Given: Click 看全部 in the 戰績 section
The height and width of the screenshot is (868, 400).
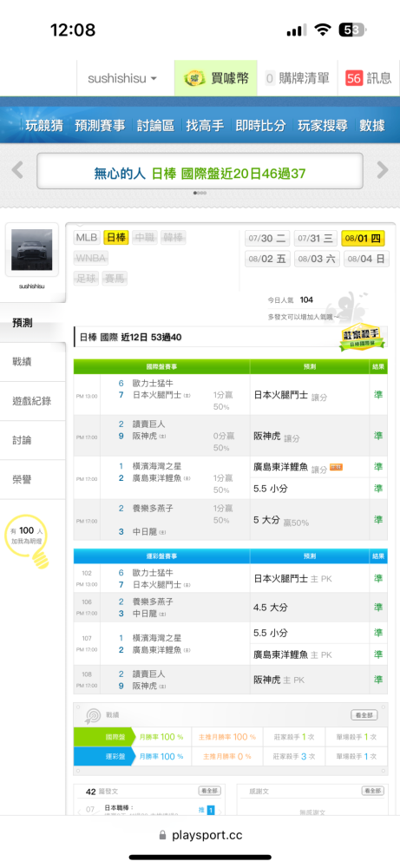Looking at the screenshot, I should point(364,715).
